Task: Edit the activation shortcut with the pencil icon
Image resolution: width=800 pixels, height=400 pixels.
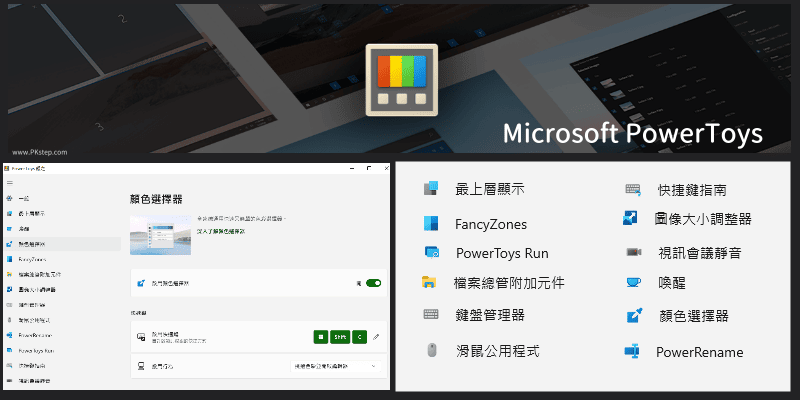Action: tap(376, 337)
